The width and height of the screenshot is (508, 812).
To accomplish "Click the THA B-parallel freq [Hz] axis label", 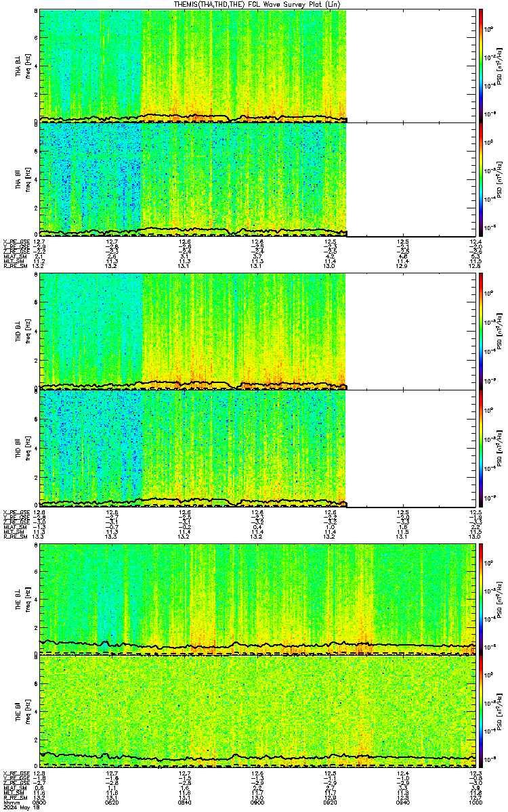I will [x=27, y=179].
